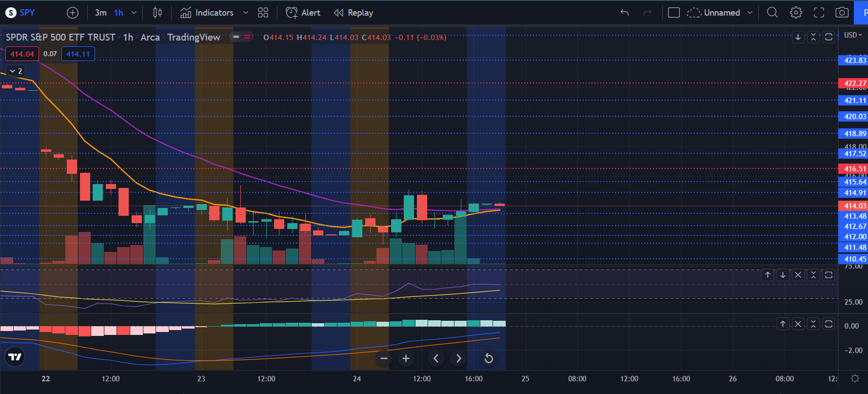Collapse the indicator legend showing 2
This screenshot has width=868, height=394.
click(16, 71)
